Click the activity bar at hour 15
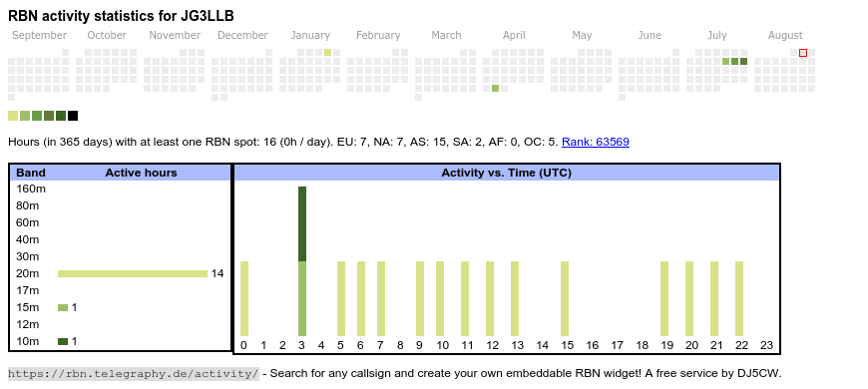 [x=565, y=298]
